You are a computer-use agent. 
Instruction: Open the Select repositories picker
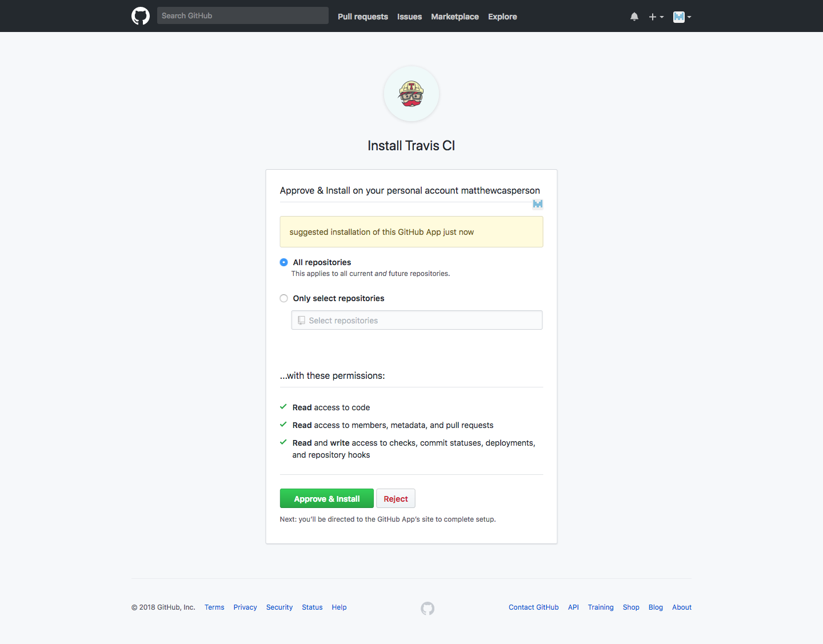417,321
